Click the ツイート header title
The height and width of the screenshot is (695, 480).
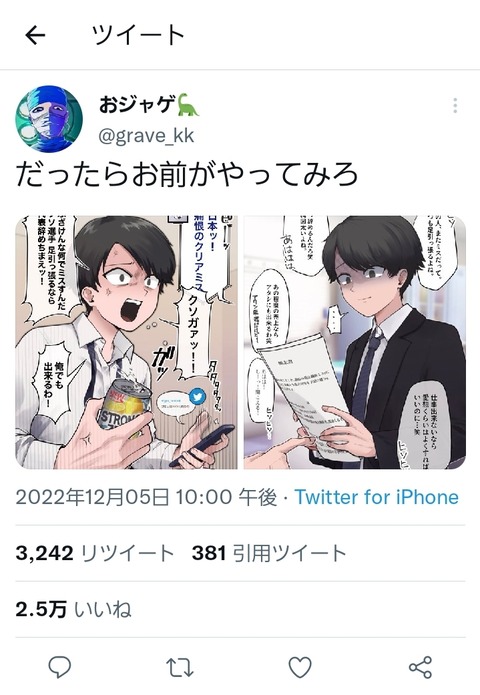138,35
